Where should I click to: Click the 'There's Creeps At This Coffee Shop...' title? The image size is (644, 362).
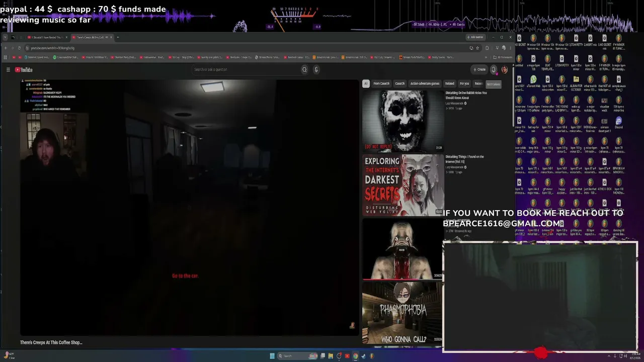pos(51,342)
